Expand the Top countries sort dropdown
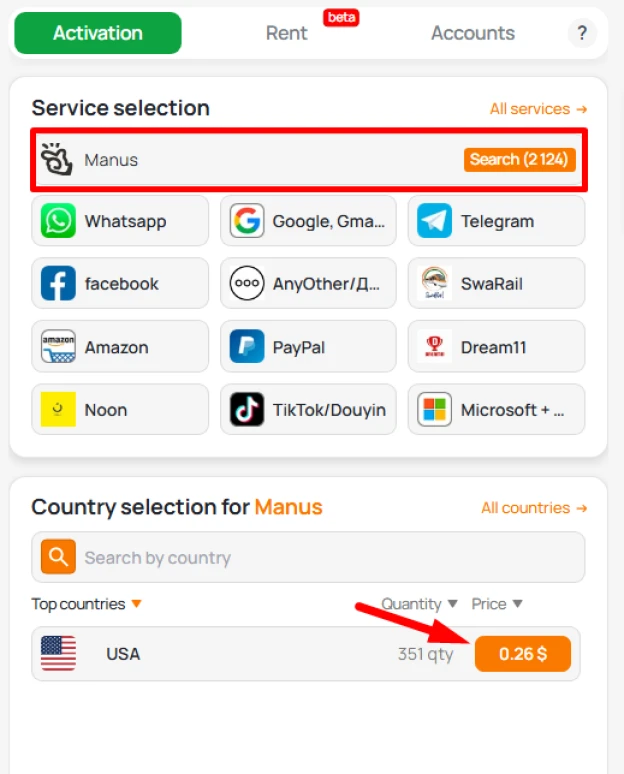 pyautogui.click(x=137, y=603)
